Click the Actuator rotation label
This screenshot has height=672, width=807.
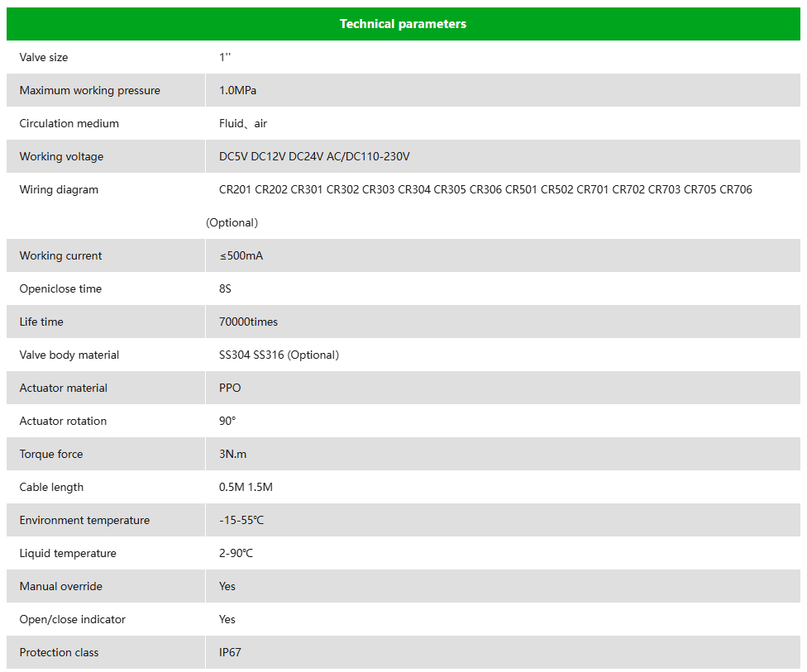point(64,421)
